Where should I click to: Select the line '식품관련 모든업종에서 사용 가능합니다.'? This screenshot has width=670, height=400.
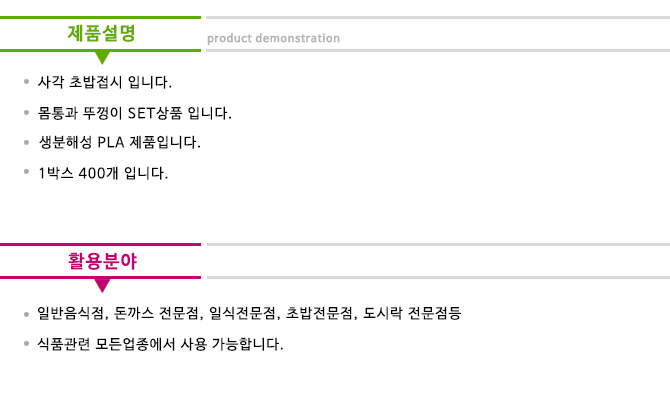(160, 344)
